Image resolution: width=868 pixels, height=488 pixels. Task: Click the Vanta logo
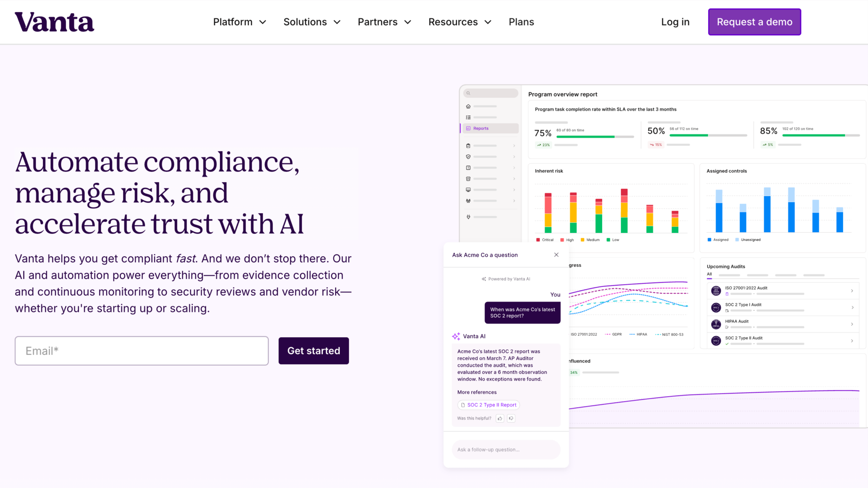coord(54,22)
